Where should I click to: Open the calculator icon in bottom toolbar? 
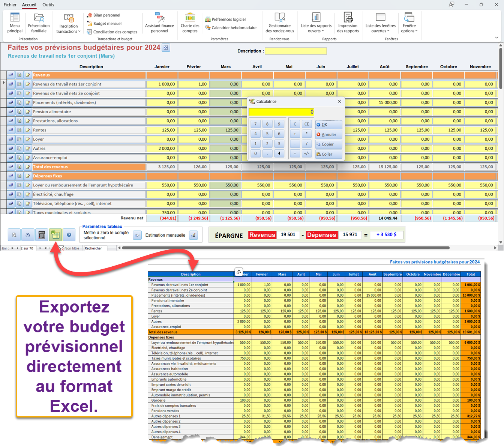42,235
